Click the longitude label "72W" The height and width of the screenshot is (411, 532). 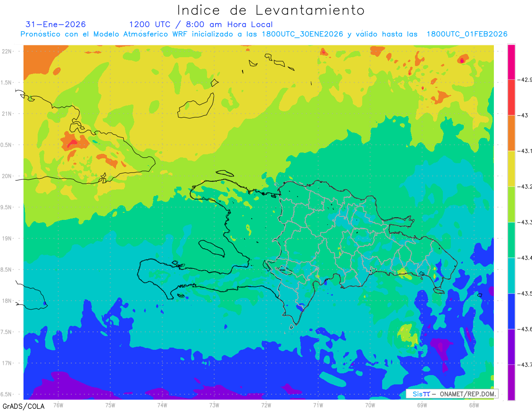click(x=266, y=405)
